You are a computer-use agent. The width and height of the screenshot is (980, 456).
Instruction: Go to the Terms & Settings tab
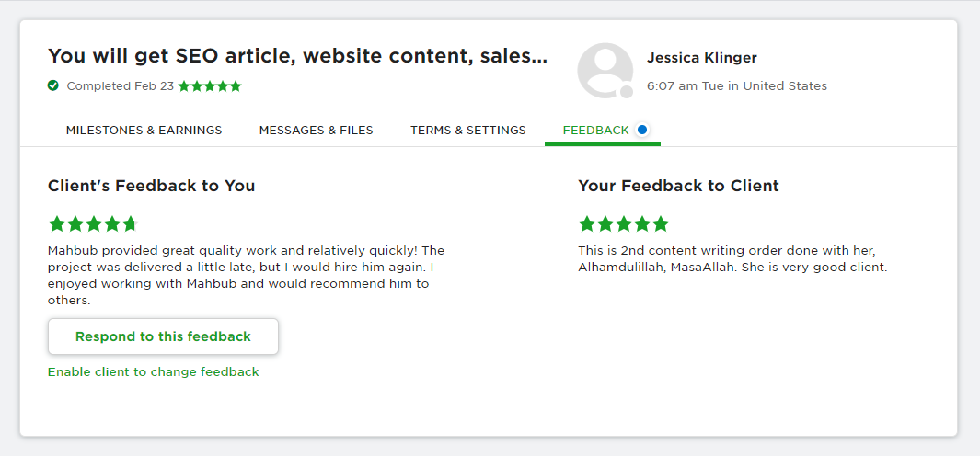tap(467, 131)
